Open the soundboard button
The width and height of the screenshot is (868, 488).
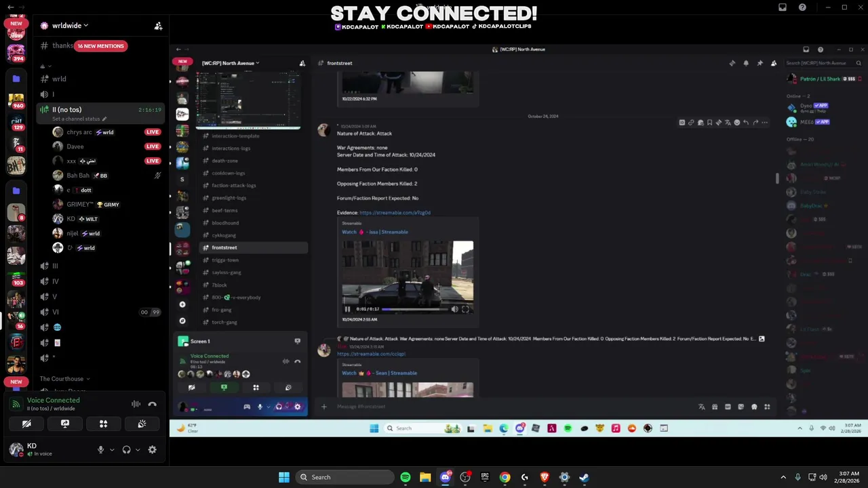(142, 424)
